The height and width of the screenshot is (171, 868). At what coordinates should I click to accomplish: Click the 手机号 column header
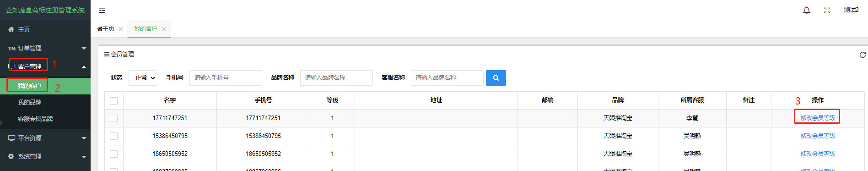coord(263,100)
